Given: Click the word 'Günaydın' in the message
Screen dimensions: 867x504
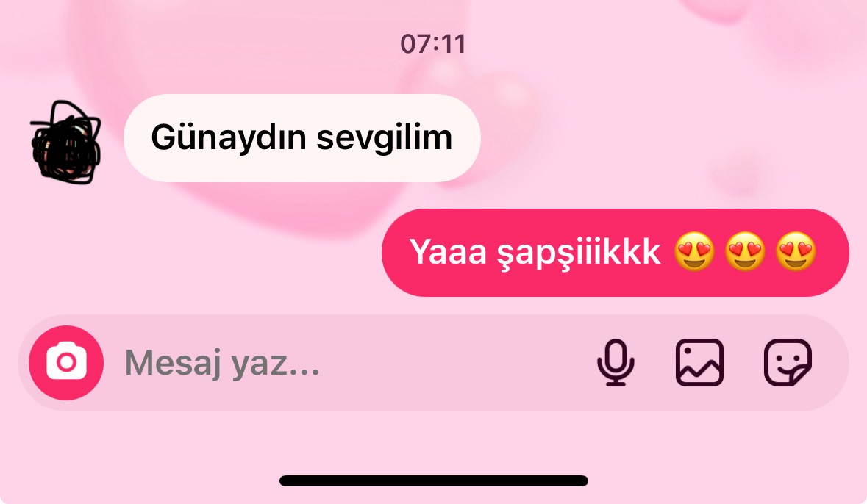Looking at the screenshot, I should 229,138.
